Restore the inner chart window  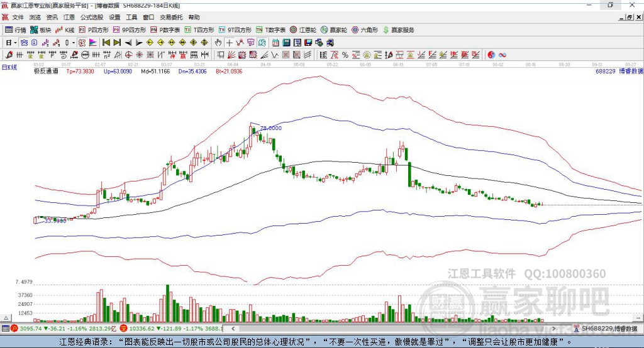click(630, 17)
